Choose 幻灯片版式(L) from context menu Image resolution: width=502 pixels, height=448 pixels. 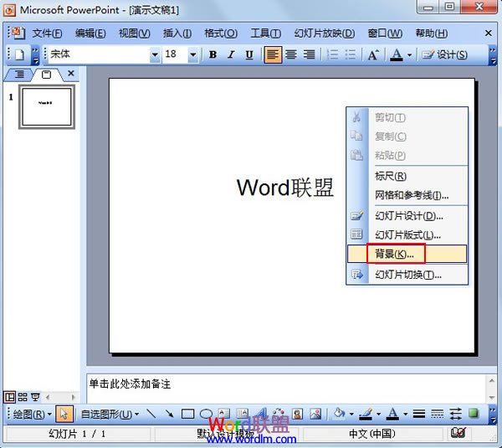coord(407,235)
